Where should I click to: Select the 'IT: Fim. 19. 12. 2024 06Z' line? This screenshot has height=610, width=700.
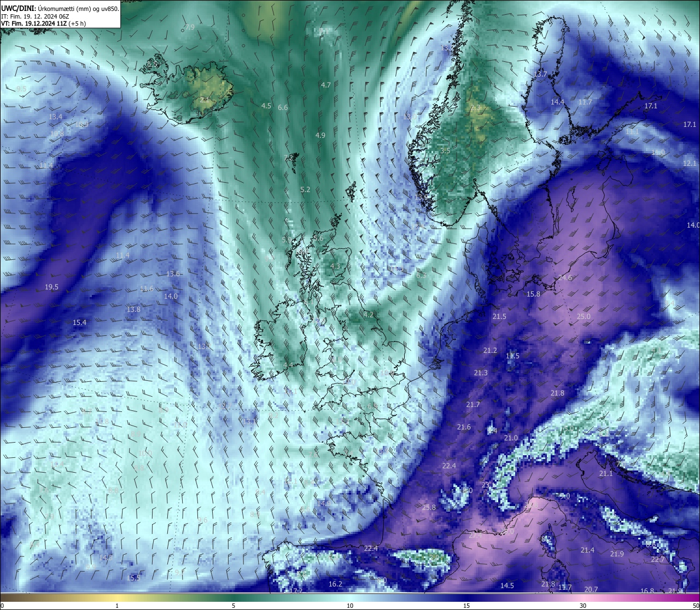click(x=35, y=16)
